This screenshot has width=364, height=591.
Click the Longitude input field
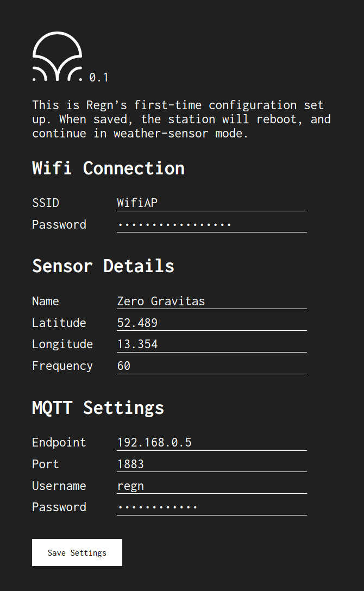click(x=212, y=344)
